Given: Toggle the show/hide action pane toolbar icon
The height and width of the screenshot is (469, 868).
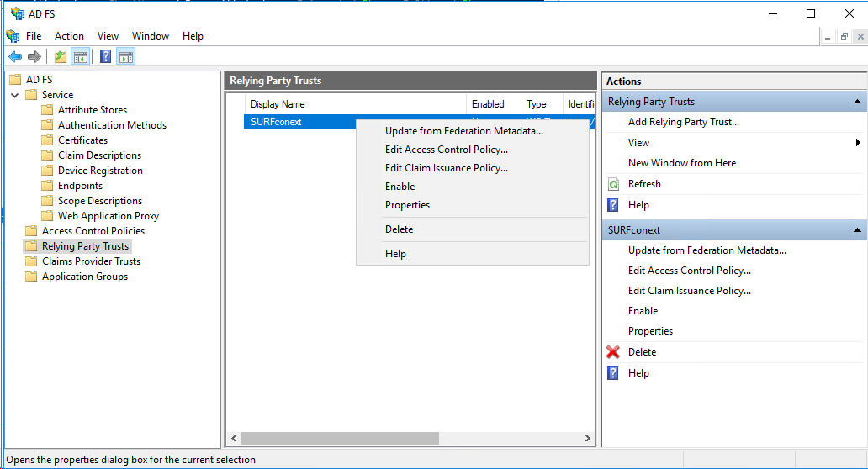Looking at the screenshot, I should 126,56.
